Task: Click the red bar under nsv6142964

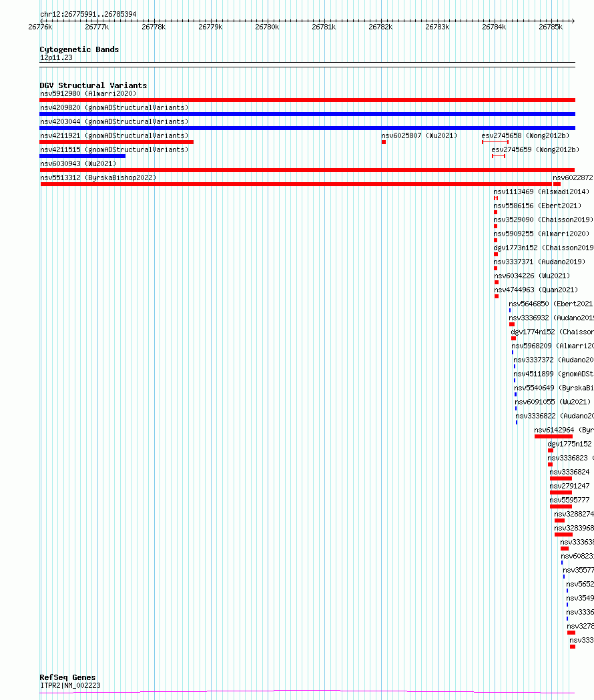Action: point(553,436)
